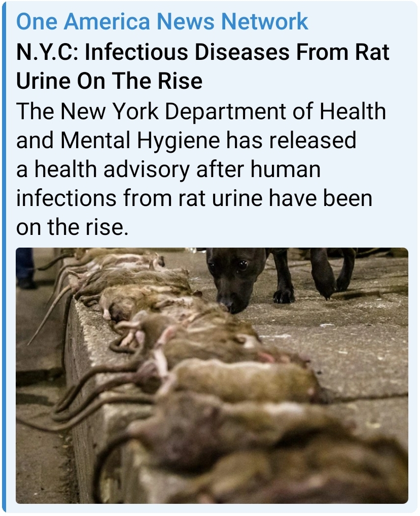Image resolution: width=420 pixels, height=516 pixels.
Task: Click the health advisory description text
Action: pos(201,169)
